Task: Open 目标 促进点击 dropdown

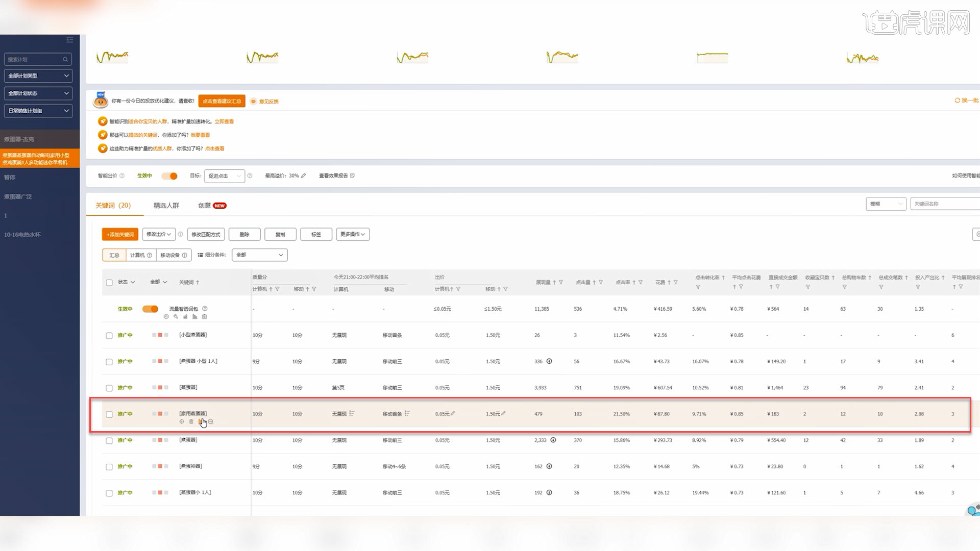Action: point(225,176)
